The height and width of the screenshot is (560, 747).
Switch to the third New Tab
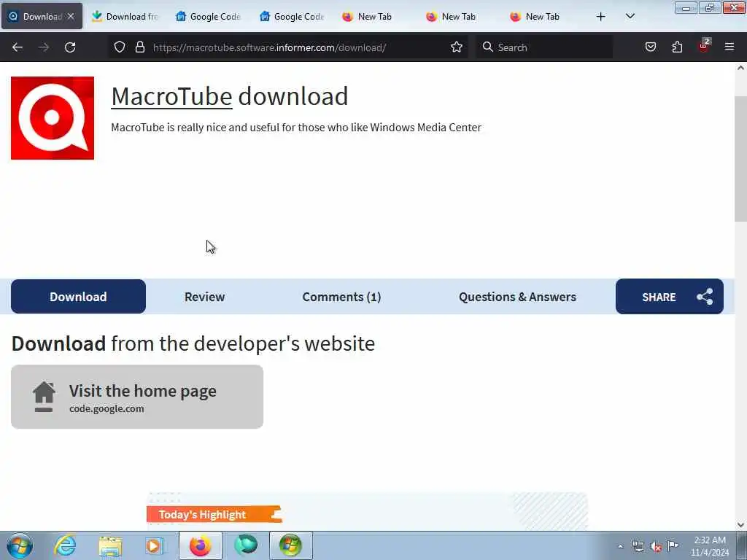click(x=544, y=17)
